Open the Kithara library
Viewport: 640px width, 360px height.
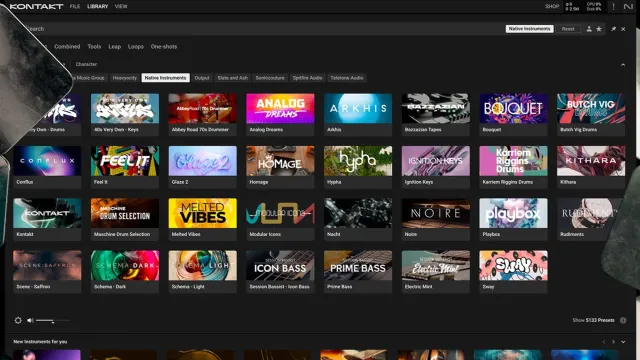point(591,167)
